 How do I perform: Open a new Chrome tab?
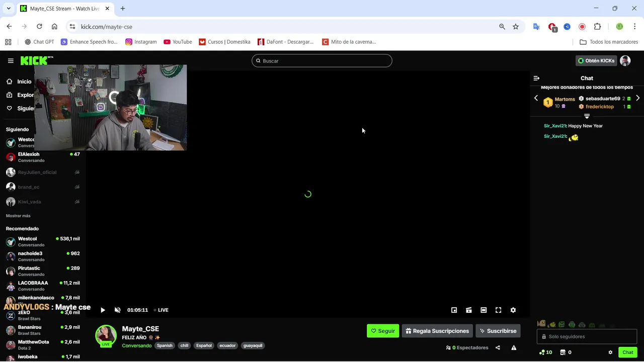pyautogui.click(x=123, y=9)
